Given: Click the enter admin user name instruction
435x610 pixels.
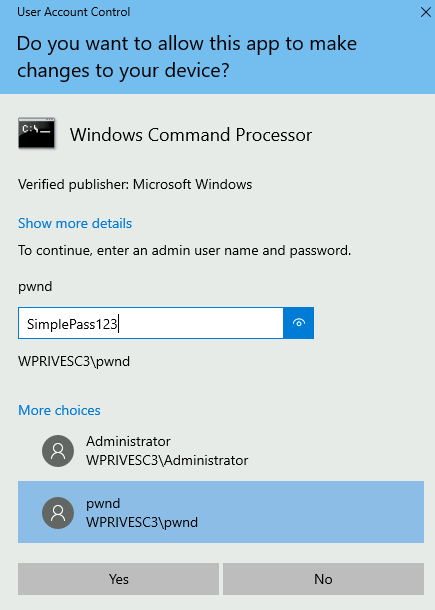Looking at the screenshot, I should coord(184,251).
